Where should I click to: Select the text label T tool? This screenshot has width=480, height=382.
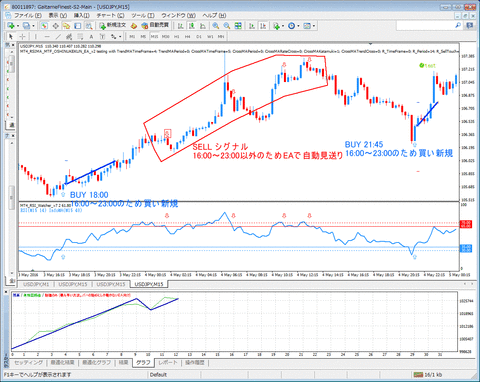coord(102,36)
